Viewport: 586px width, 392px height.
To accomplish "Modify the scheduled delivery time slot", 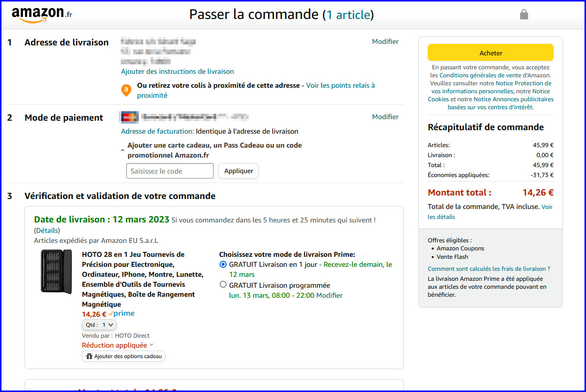I will [x=329, y=295].
